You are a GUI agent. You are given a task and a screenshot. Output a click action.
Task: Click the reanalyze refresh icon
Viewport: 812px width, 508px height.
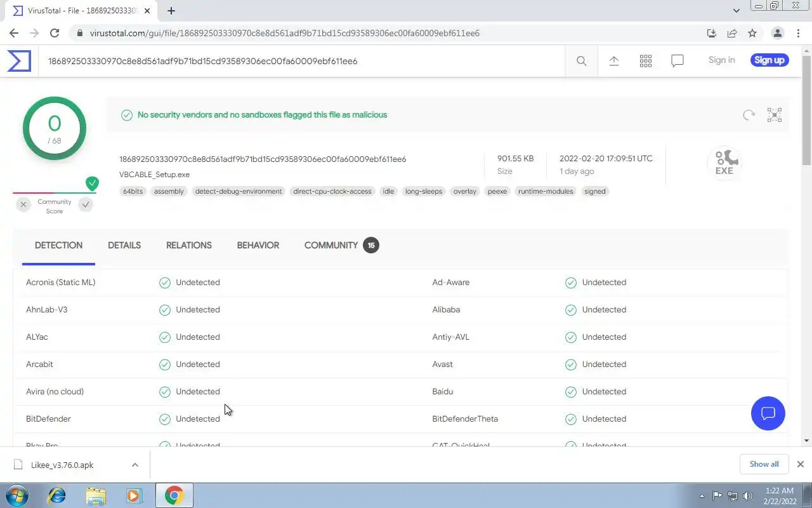point(749,115)
